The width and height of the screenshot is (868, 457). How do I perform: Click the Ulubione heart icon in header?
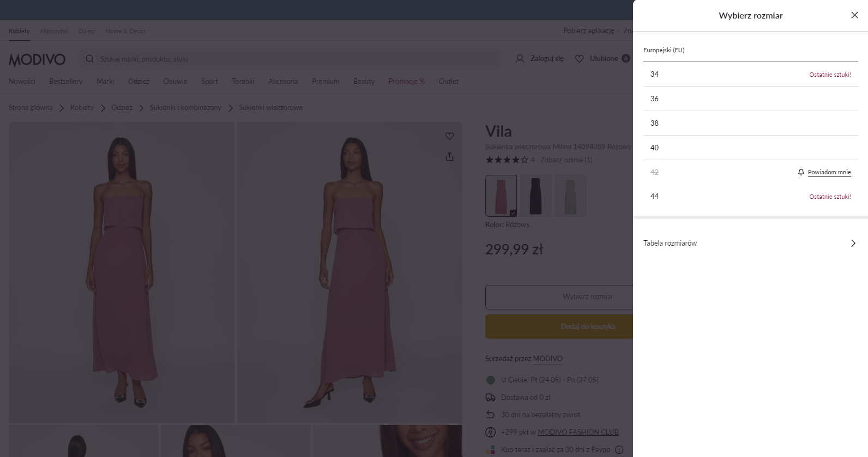click(580, 58)
